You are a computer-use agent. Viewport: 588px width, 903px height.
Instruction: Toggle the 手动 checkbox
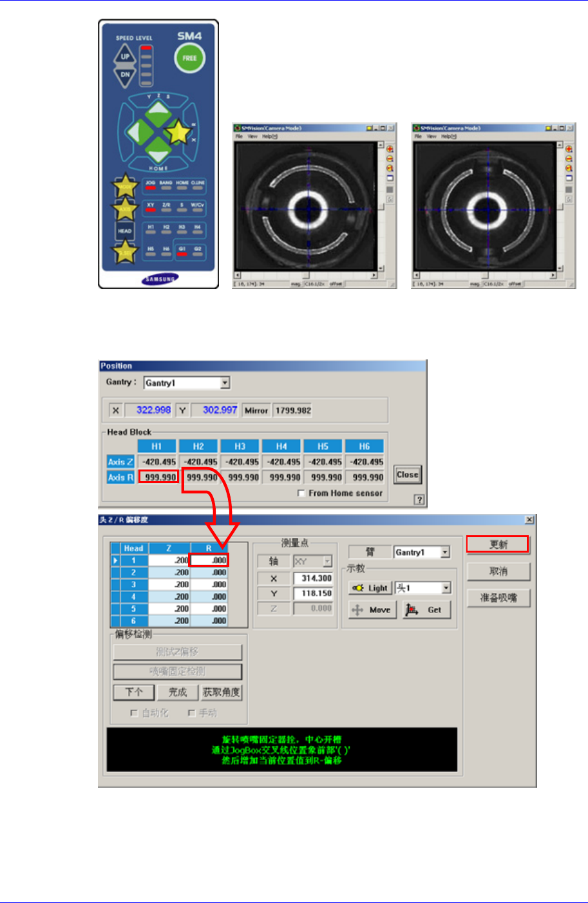click(191, 713)
